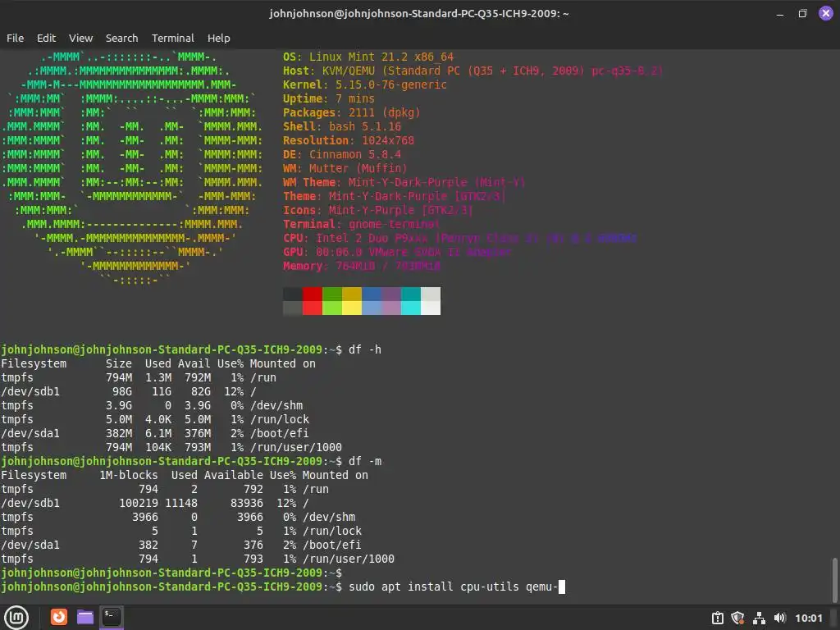Click '/run/user/1000' in the df -m output

348,559
